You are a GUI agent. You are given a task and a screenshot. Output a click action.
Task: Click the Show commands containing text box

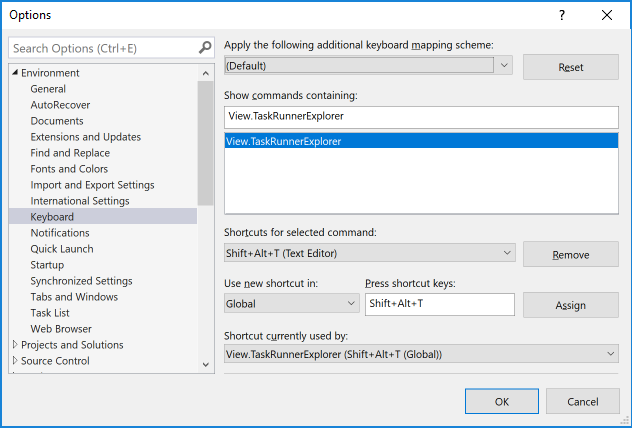pos(421,117)
